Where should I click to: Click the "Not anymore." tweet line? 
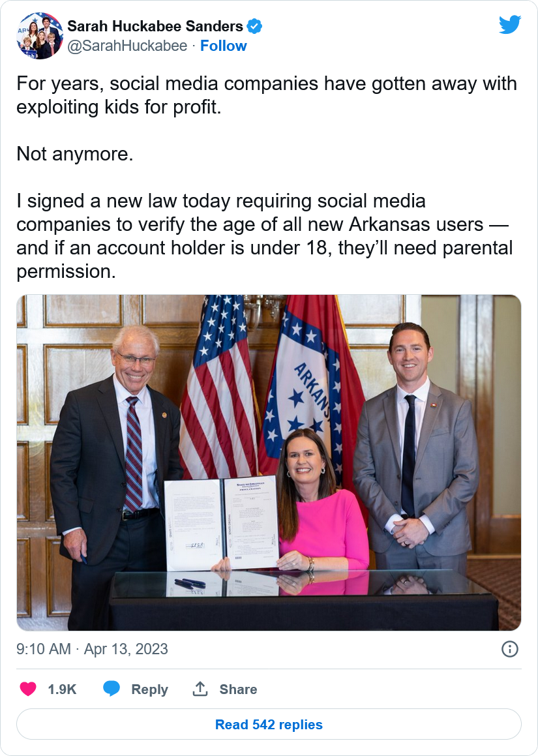tap(74, 154)
